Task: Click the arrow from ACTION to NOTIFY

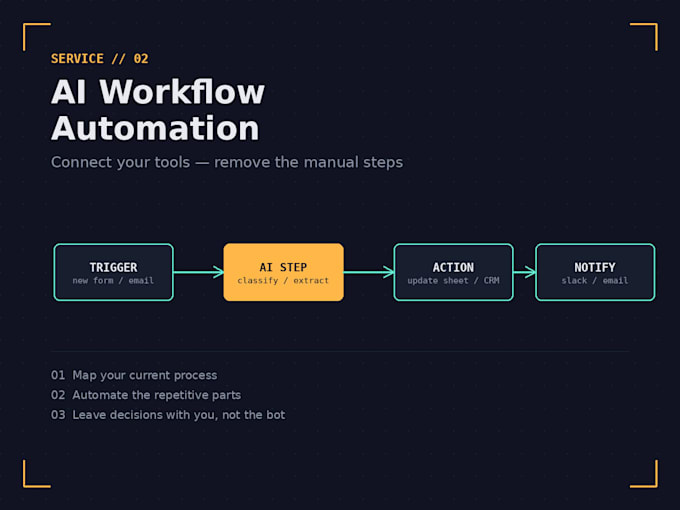Action: pos(524,272)
